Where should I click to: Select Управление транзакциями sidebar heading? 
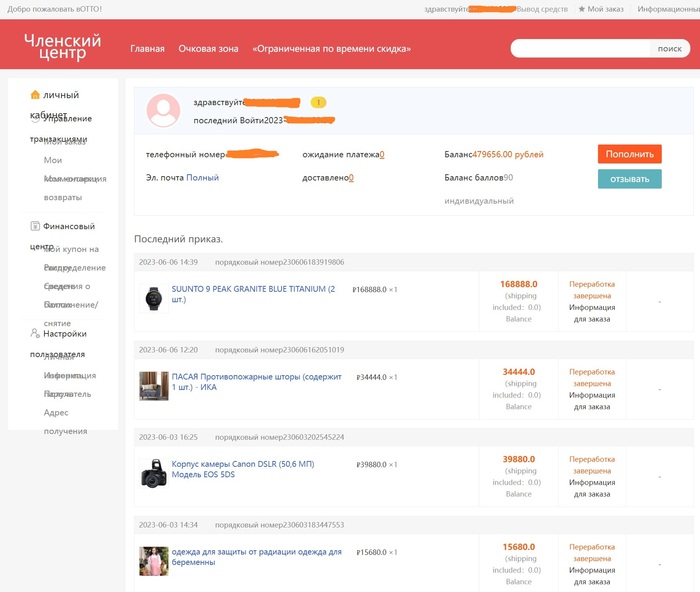pyautogui.click(x=61, y=129)
